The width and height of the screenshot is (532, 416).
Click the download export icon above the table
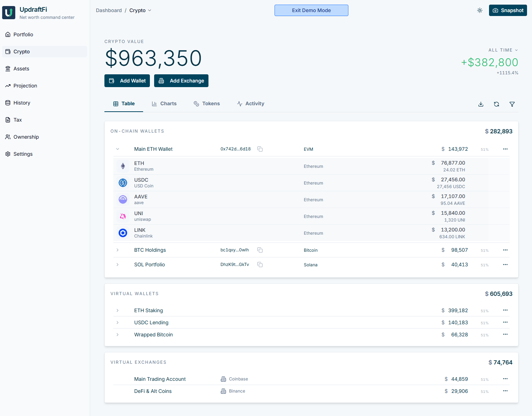point(481,104)
